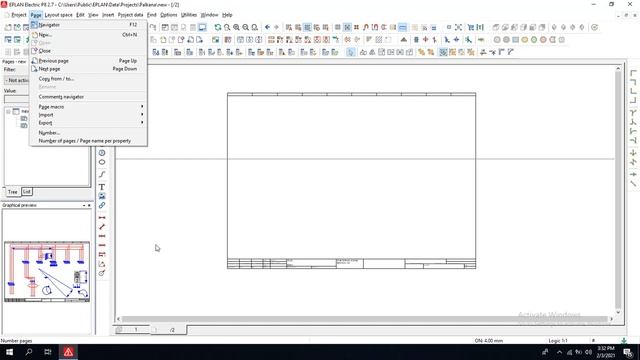
Task: Choose New... in the Page menu
Action: [x=88, y=35]
